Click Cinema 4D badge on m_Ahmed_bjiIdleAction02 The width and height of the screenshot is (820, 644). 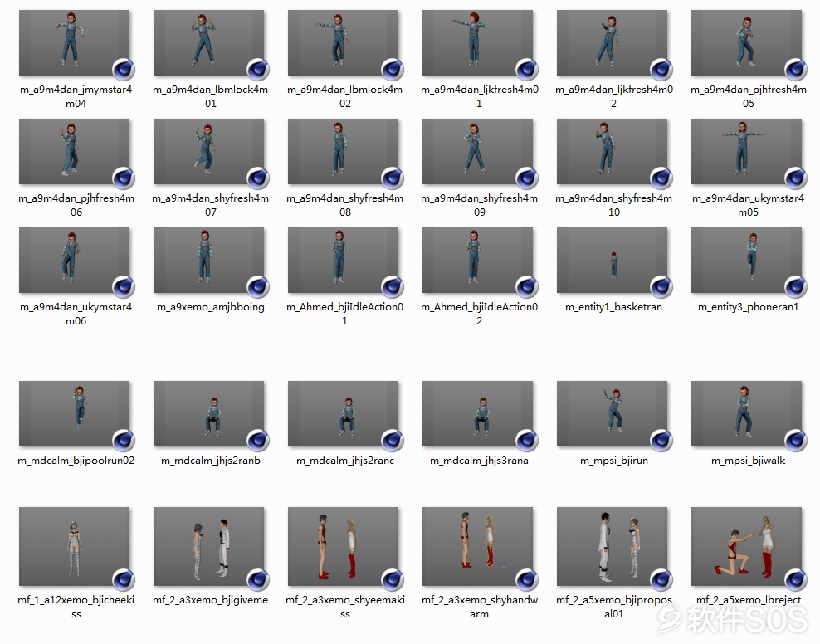pyautogui.click(x=527, y=287)
